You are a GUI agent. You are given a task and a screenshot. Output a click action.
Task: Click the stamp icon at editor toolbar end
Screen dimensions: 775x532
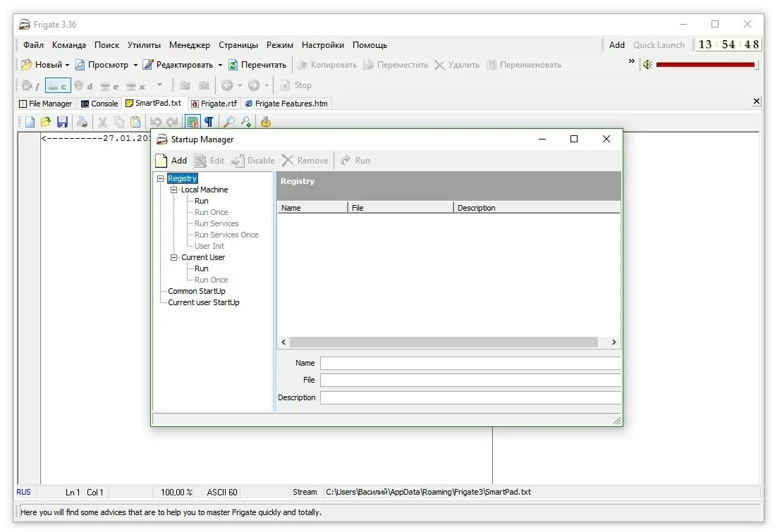point(265,122)
